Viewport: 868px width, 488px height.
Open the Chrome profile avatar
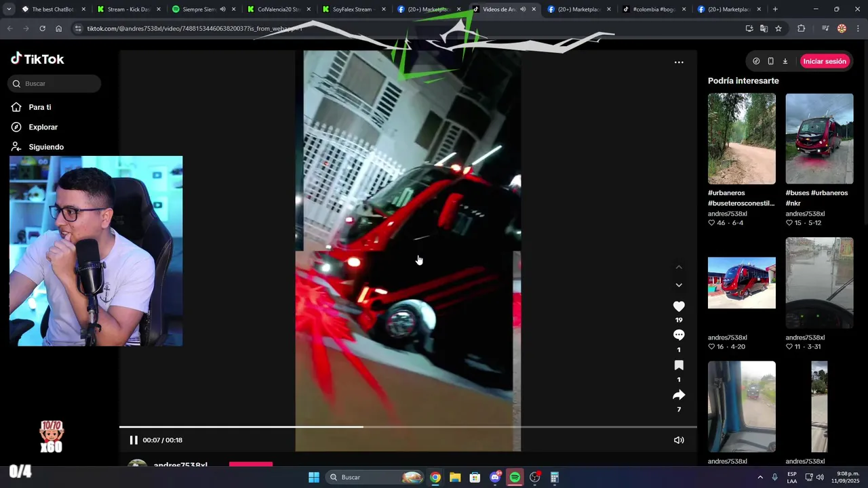point(842,28)
